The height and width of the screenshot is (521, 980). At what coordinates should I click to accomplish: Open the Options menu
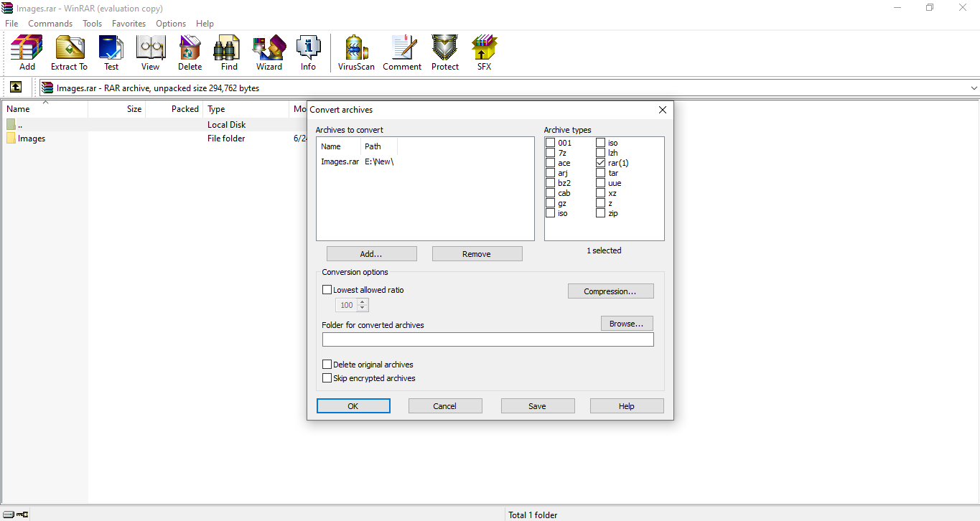[170, 23]
